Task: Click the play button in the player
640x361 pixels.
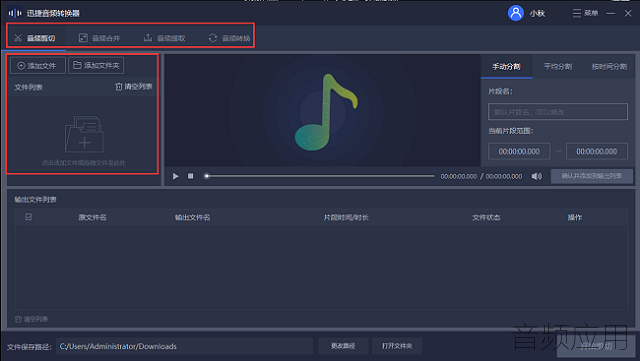Action: pos(176,176)
